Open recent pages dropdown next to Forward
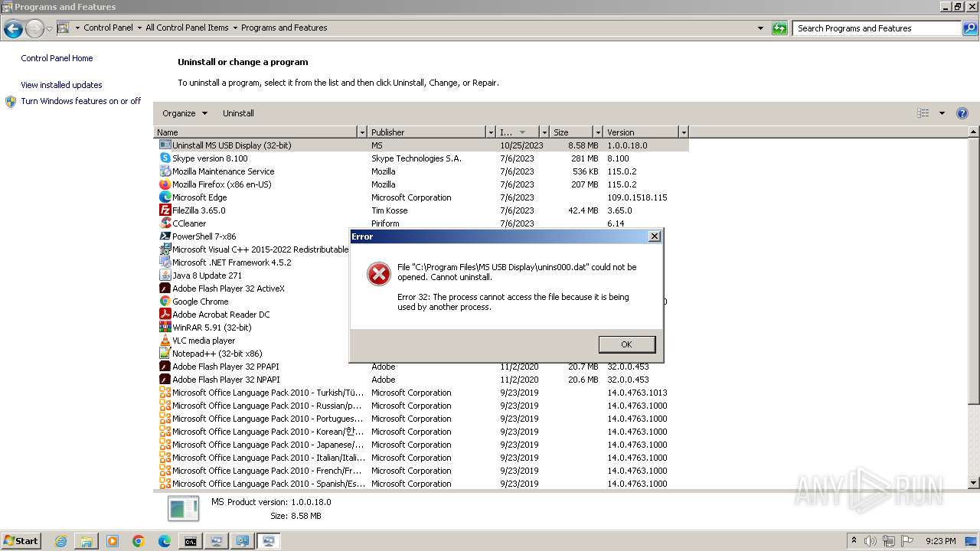 (49, 29)
